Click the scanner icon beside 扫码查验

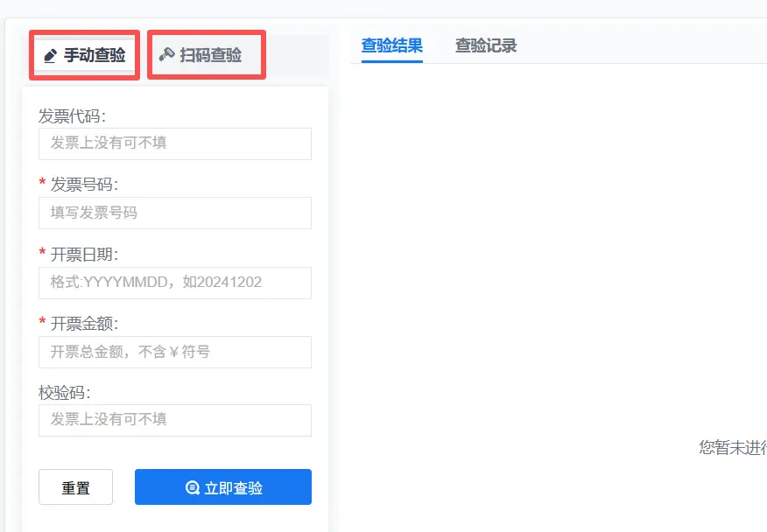pos(166,55)
